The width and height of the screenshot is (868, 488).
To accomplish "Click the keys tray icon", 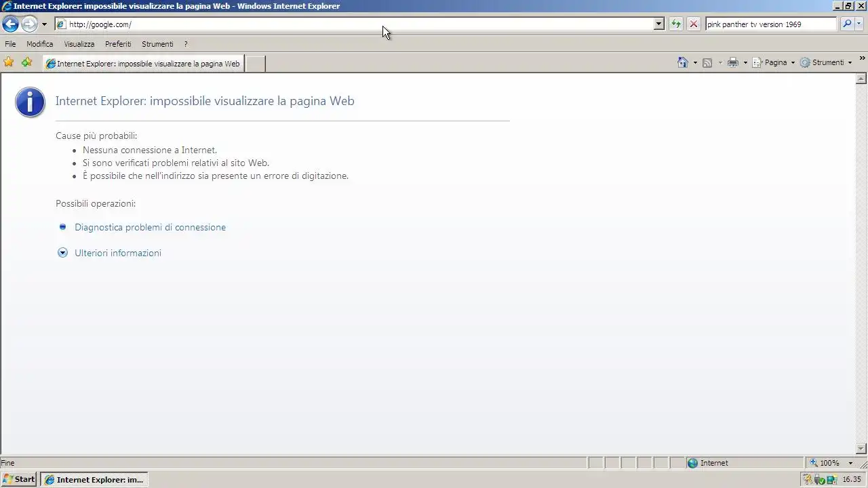I will tap(808, 480).
